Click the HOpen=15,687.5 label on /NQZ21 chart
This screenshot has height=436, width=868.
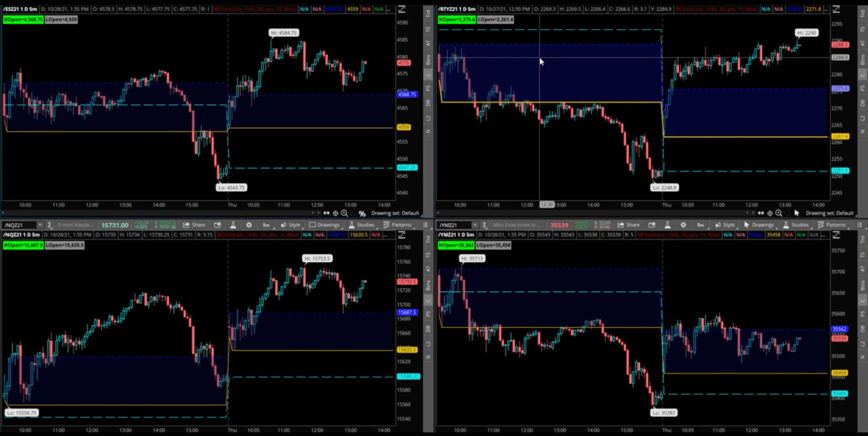(23, 245)
